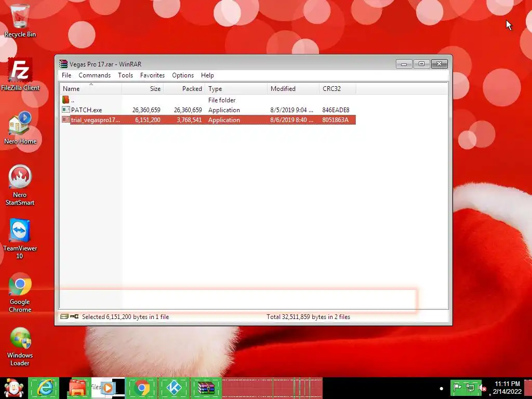The height and width of the screenshot is (399, 532).
Task: Sort by the Modified column header
Action: pyautogui.click(x=293, y=88)
